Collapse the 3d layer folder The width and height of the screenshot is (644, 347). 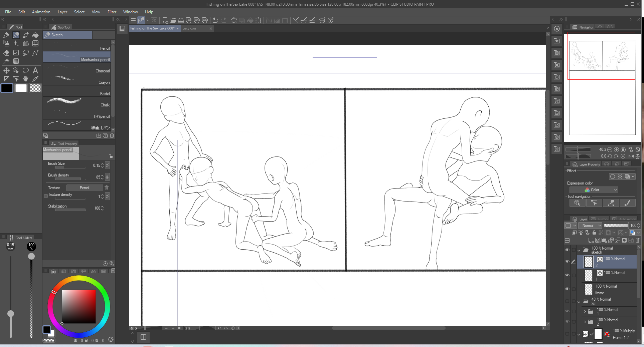(x=579, y=302)
